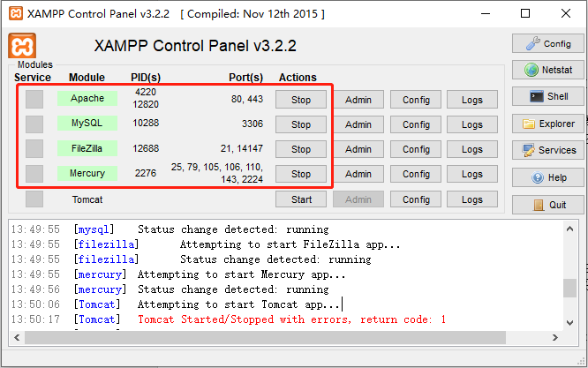Stop the Apache module

pos(301,100)
